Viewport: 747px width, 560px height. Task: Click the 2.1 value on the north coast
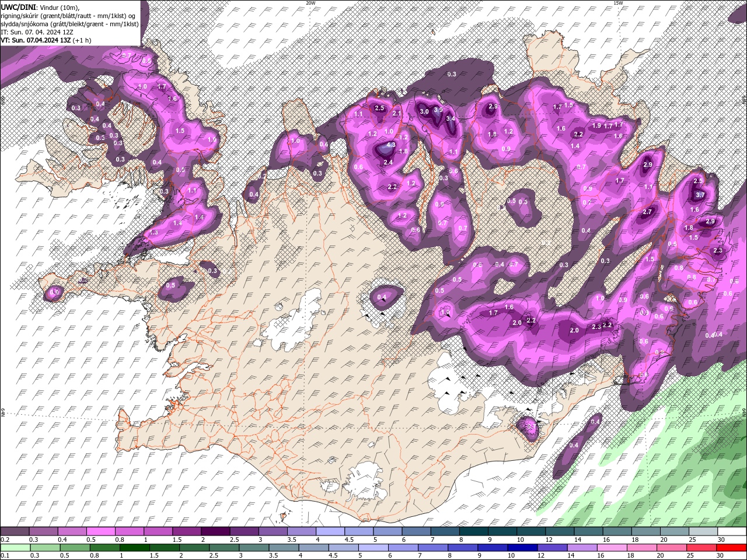click(x=397, y=114)
